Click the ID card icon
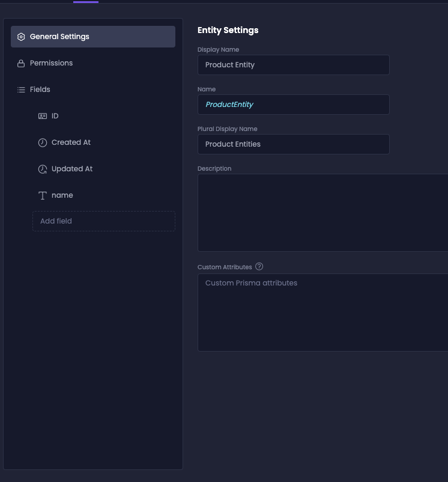 pos(43,116)
